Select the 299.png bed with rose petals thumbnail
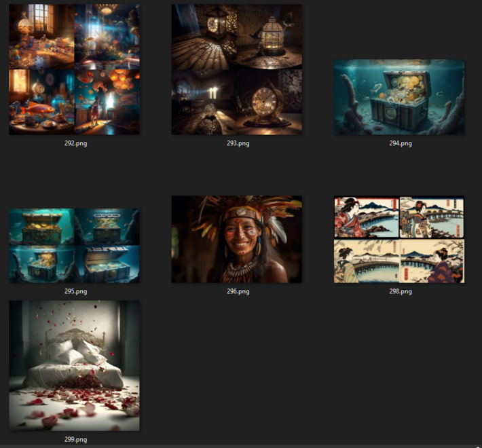Image resolution: width=482 pixels, height=448 pixels. tap(74, 366)
